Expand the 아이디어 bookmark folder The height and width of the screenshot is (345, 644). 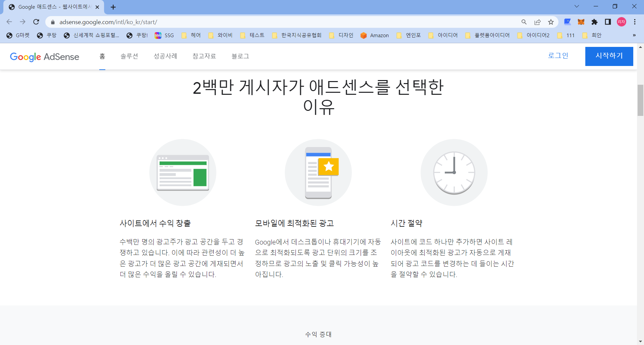pos(443,35)
